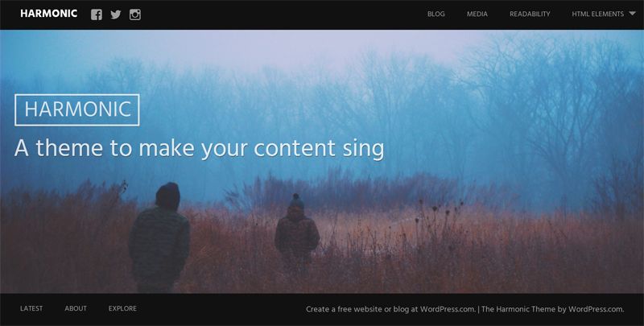Go to the Media menu item
644x326 pixels.
coord(477,14)
